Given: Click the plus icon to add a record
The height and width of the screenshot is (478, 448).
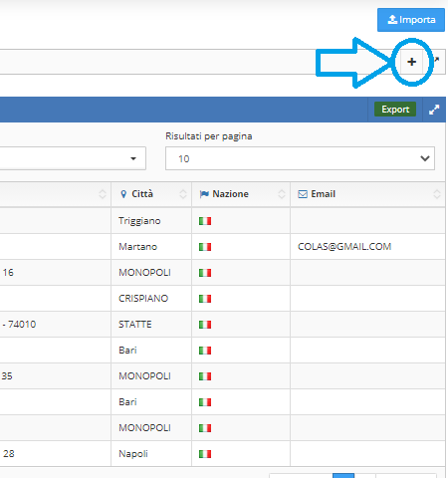Looking at the screenshot, I should [x=411, y=62].
